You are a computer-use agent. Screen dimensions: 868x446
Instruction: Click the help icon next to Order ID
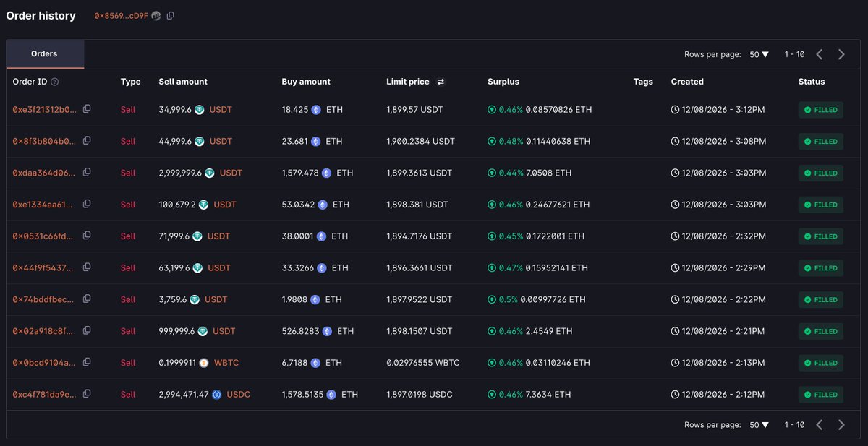coord(55,82)
